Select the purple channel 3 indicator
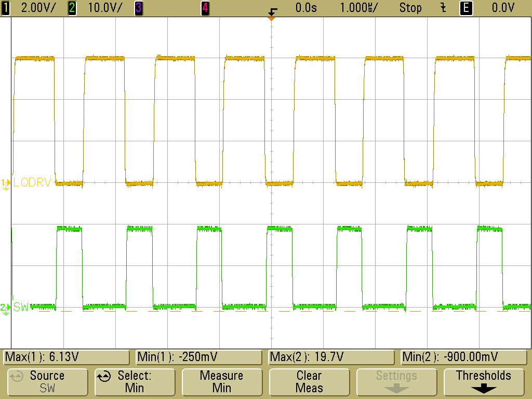Image resolution: width=532 pixels, height=399 pixels. (x=138, y=8)
